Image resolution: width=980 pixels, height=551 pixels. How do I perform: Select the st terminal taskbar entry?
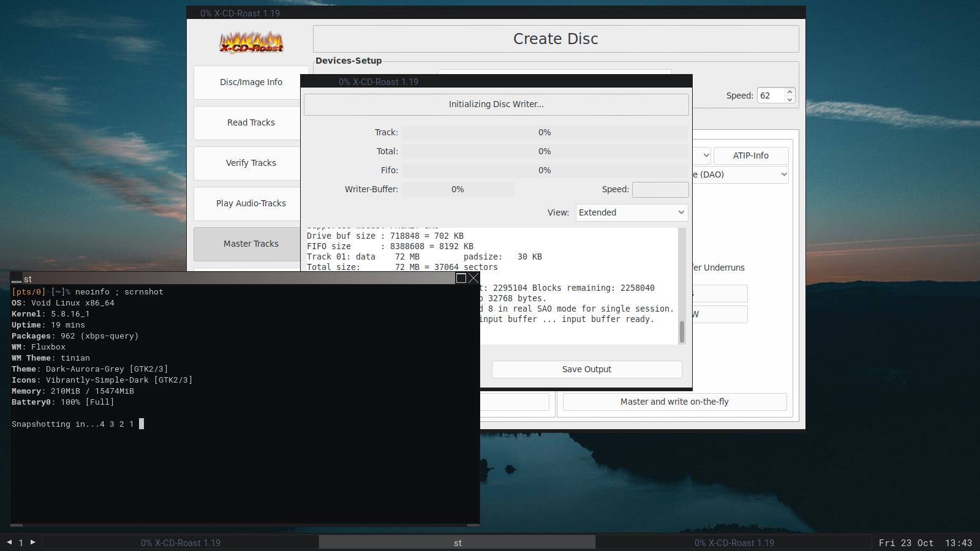tap(458, 542)
